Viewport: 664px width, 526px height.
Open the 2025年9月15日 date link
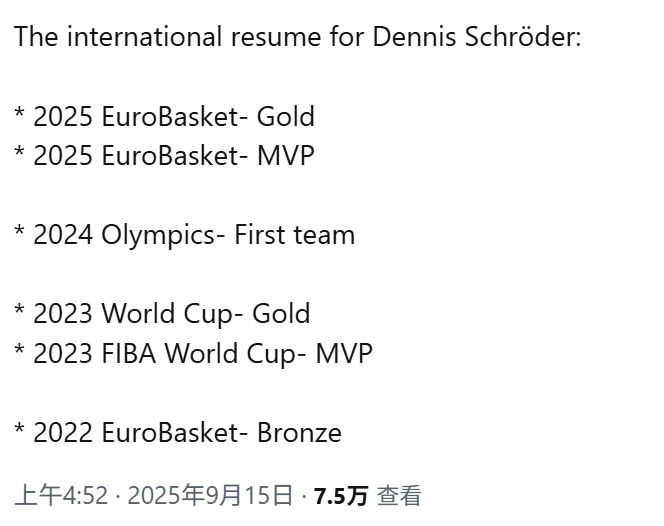click(210, 495)
